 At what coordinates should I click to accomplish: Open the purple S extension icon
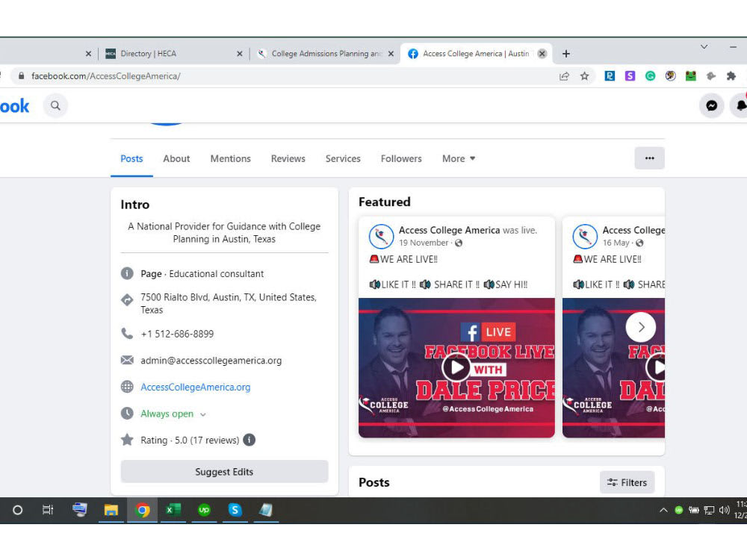point(630,75)
